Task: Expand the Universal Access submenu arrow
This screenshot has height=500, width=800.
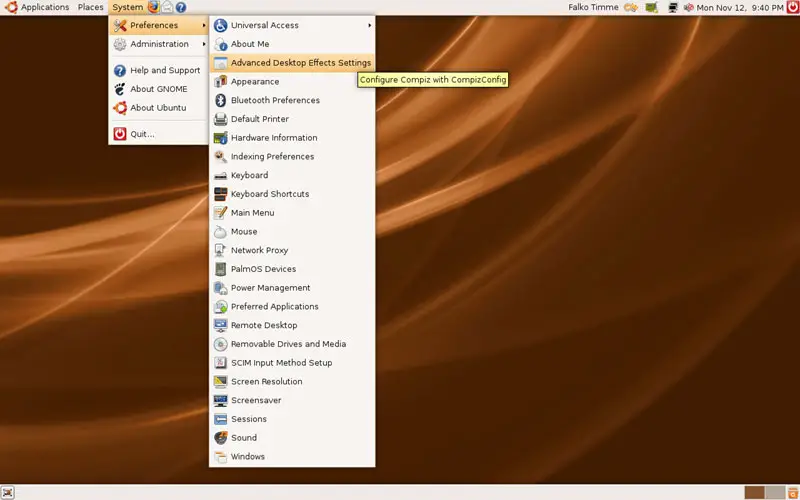Action: tap(369, 25)
